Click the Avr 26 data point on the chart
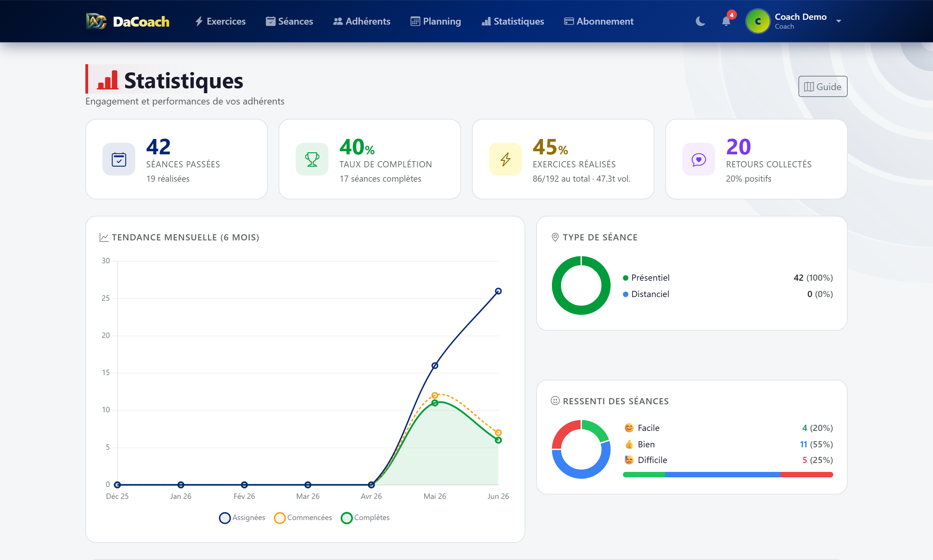Screen dimensions: 933x560 [371, 485]
